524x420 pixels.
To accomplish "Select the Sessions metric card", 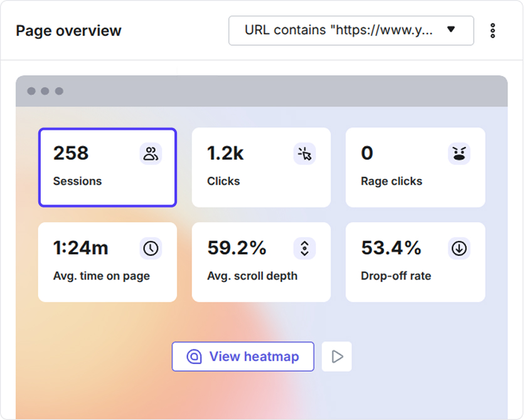I will click(x=107, y=167).
